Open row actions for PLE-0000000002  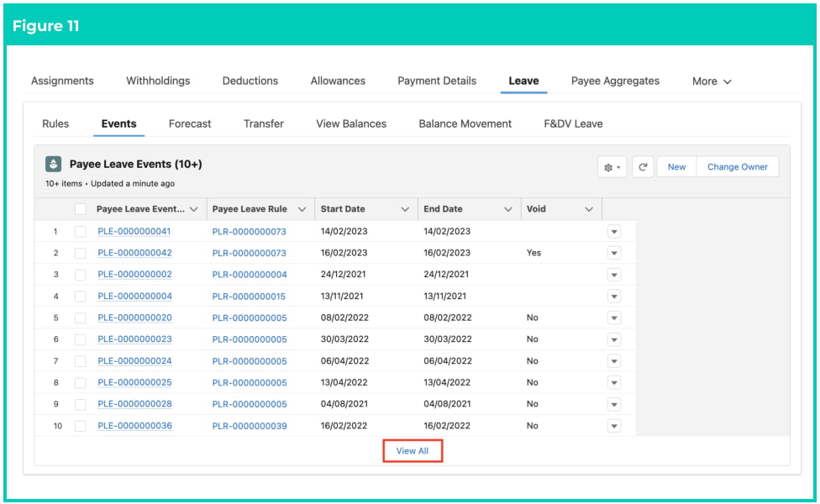click(614, 275)
